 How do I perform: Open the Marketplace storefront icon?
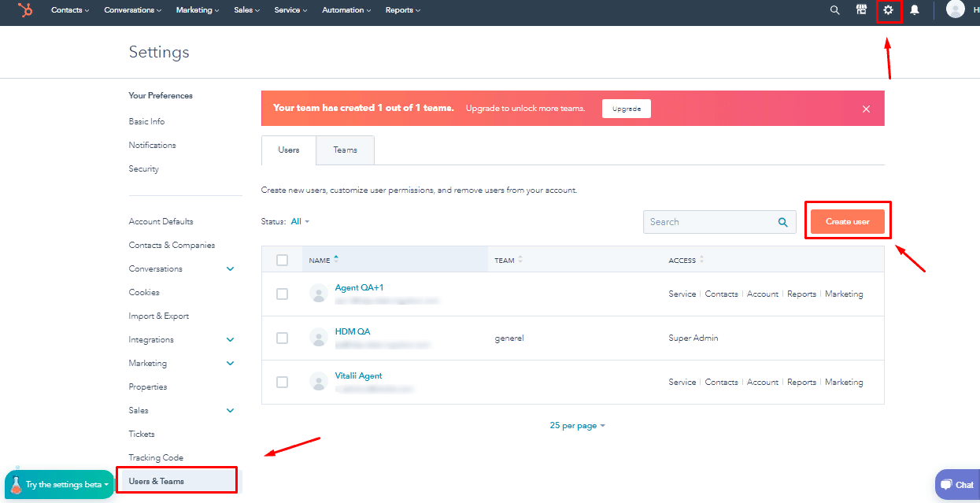(862, 10)
